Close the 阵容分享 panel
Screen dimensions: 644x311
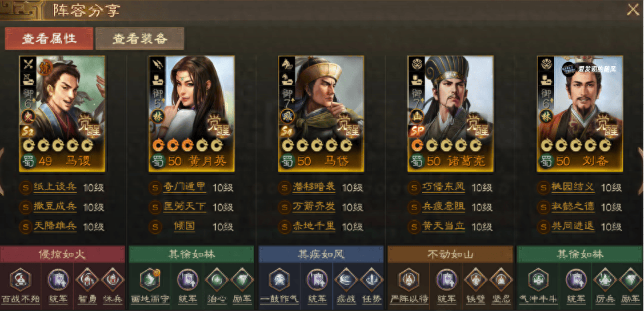coord(633,9)
